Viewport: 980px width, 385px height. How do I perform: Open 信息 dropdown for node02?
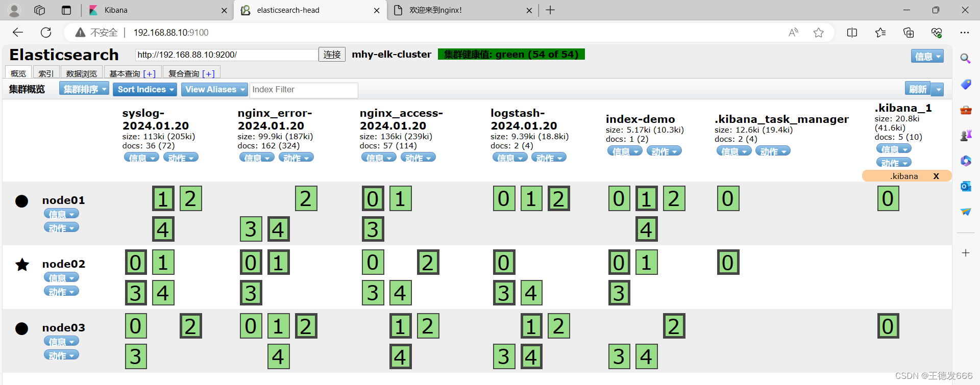click(x=61, y=277)
